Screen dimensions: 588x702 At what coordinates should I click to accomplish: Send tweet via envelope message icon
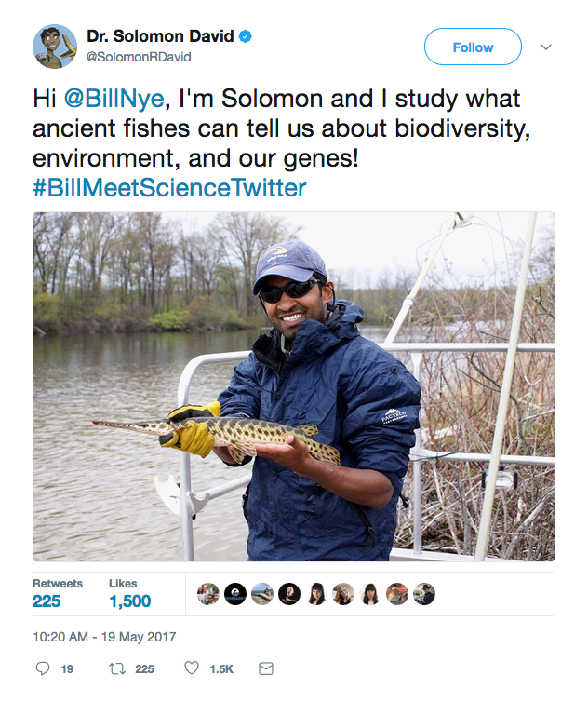pyautogui.click(x=265, y=668)
